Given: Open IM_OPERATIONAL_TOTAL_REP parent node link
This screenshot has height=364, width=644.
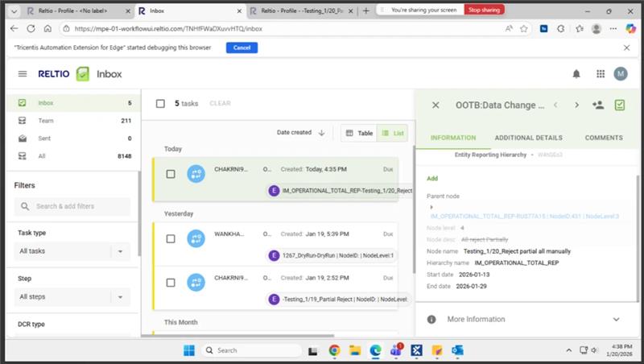Looking at the screenshot, I should [525, 216].
